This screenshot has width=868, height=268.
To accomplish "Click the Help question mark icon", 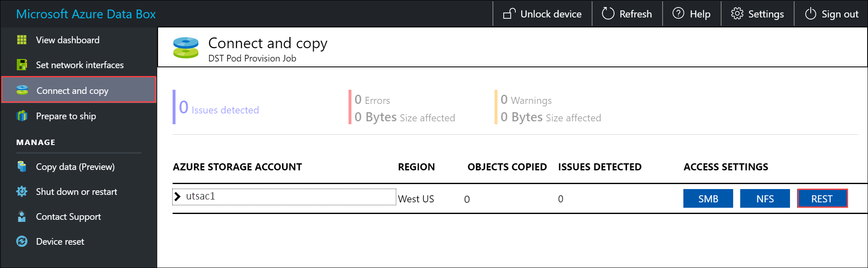I will click(x=678, y=13).
